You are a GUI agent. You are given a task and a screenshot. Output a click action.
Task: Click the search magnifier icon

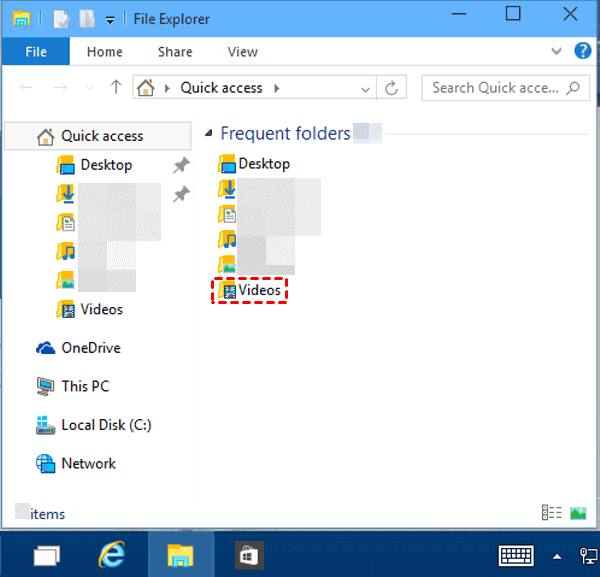pyautogui.click(x=573, y=88)
